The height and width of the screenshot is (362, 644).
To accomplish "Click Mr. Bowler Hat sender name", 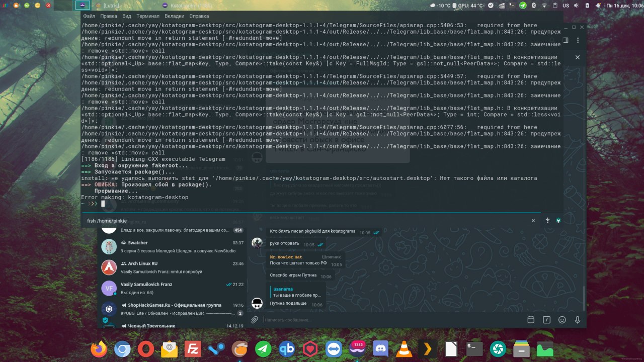I will (286, 257).
